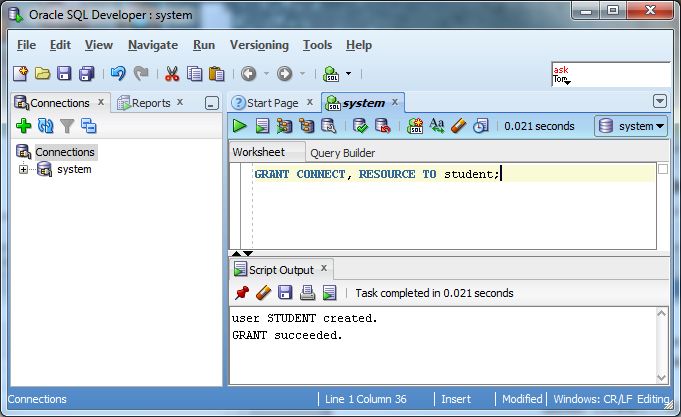Screen dimensions: 681x417
Task: Open the Navigate menu
Action: click(x=153, y=45)
